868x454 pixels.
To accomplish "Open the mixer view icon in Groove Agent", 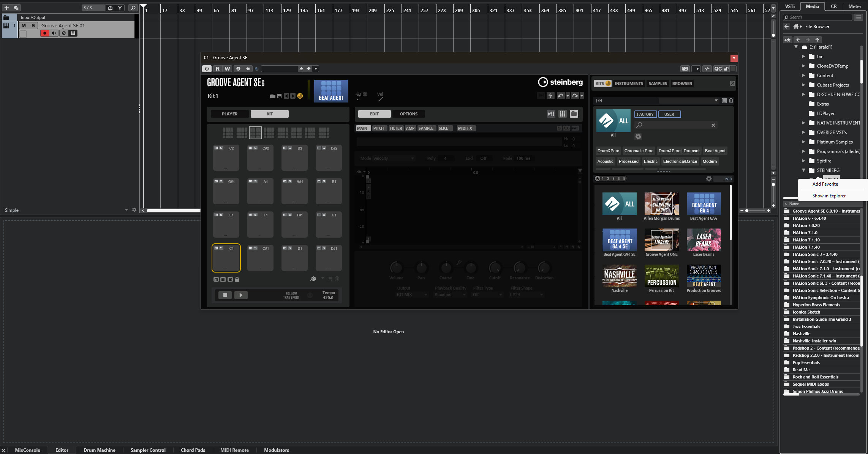I will (551, 114).
